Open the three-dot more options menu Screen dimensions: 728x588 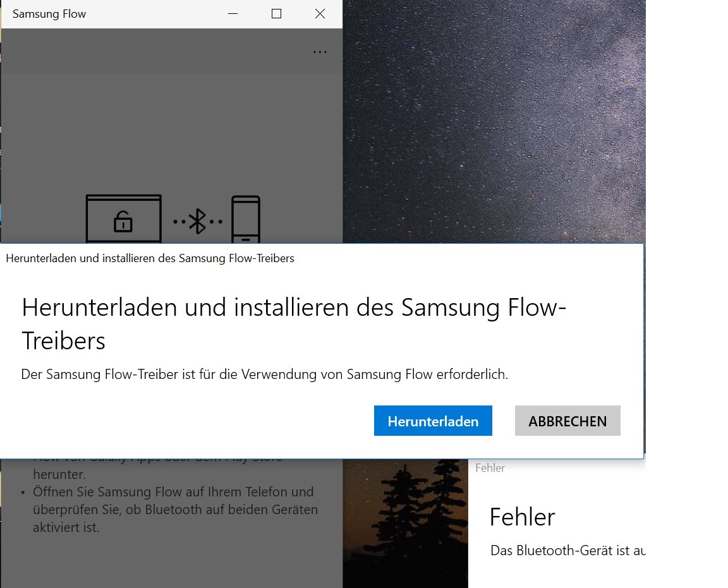click(320, 52)
